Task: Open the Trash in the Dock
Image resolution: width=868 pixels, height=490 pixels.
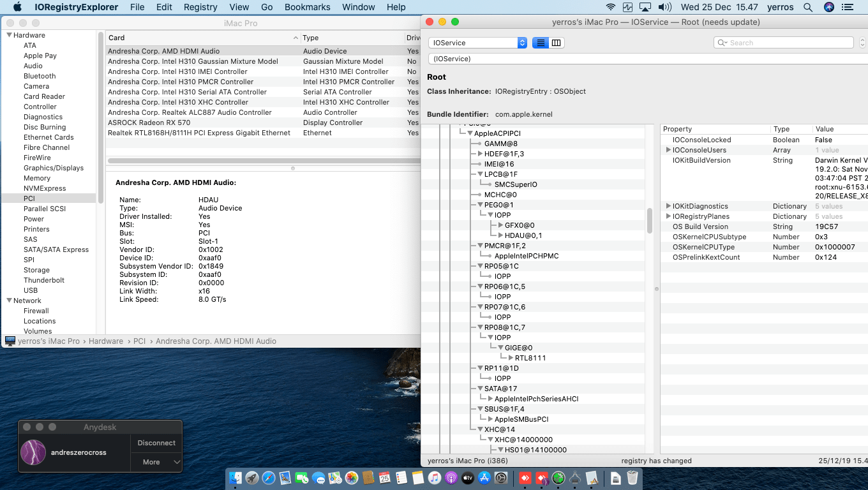Action: tap(632, 478)
